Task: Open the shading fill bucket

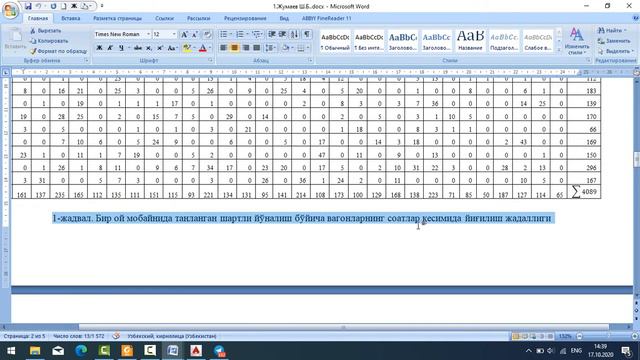Action: coord(285,48)
